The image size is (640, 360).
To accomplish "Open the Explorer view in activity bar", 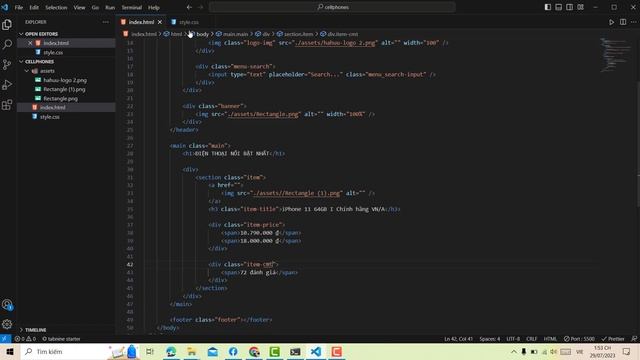I will (7, 24).
